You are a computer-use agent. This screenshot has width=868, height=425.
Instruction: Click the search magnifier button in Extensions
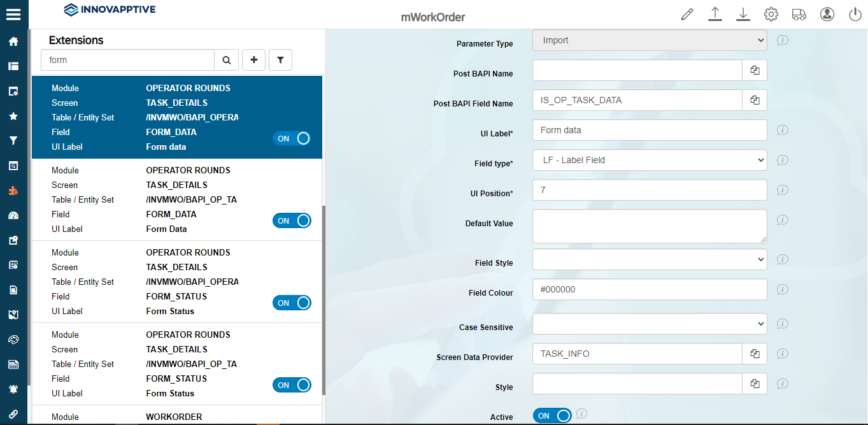coord(226,60)
